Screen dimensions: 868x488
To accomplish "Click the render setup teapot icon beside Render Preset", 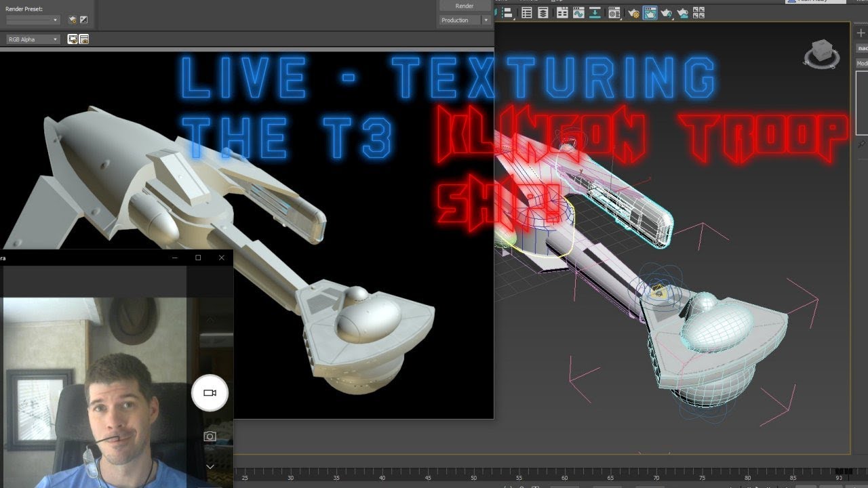I will (x=73, y=20).
